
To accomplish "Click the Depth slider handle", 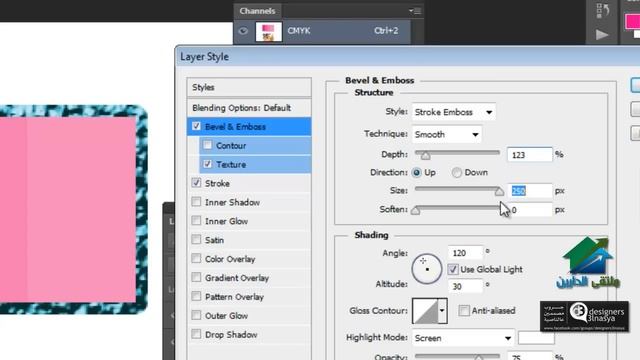I will (x=425, y=156).
